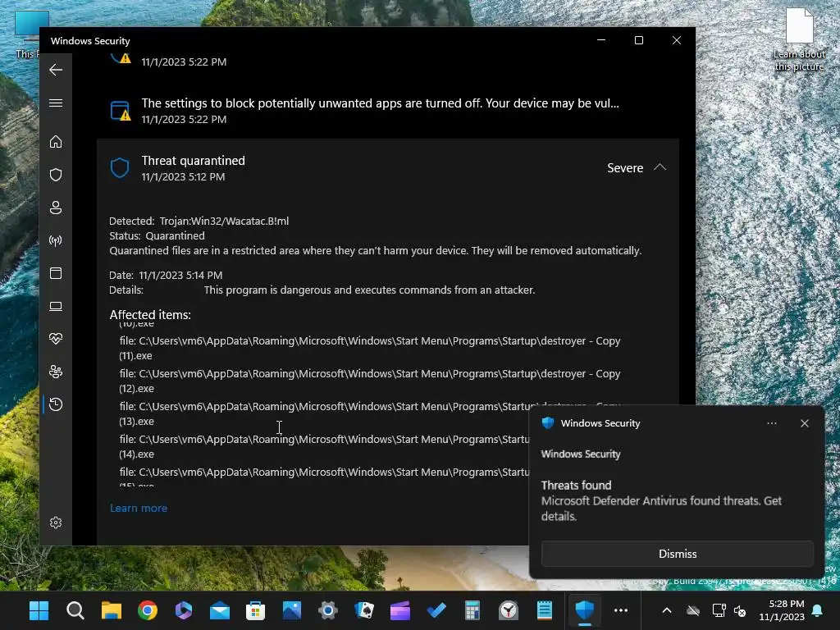Collapse the Threat quarantined entry chevron
Image resolution: width=840 pixels, height=630 pixels.
(x=660, y=167)
